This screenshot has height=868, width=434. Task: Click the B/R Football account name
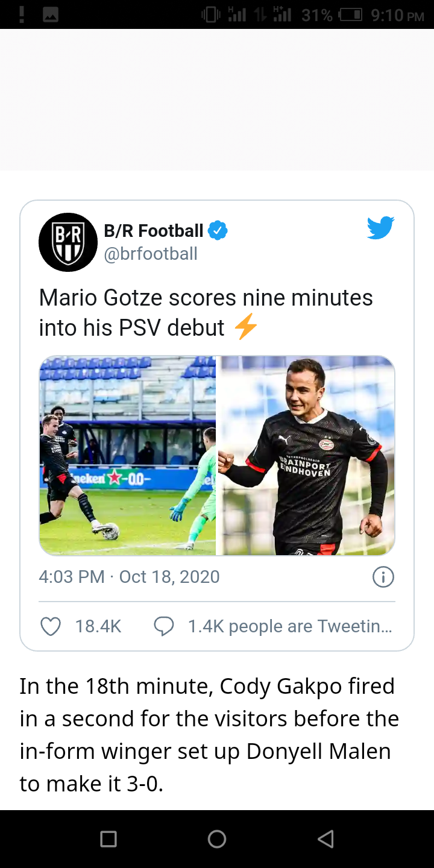click(154, 230)
